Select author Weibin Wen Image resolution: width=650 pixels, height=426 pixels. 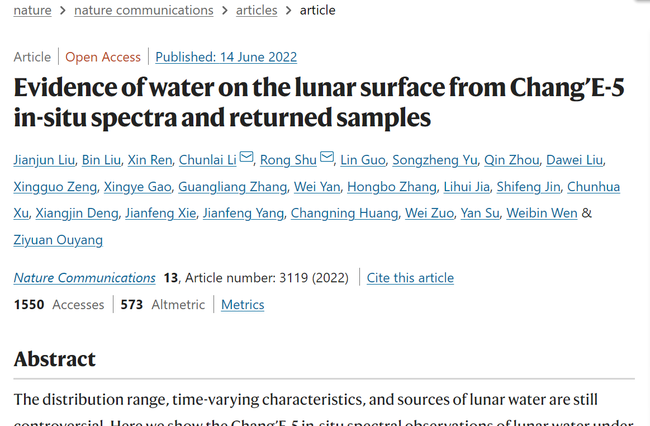pos(541,213)
